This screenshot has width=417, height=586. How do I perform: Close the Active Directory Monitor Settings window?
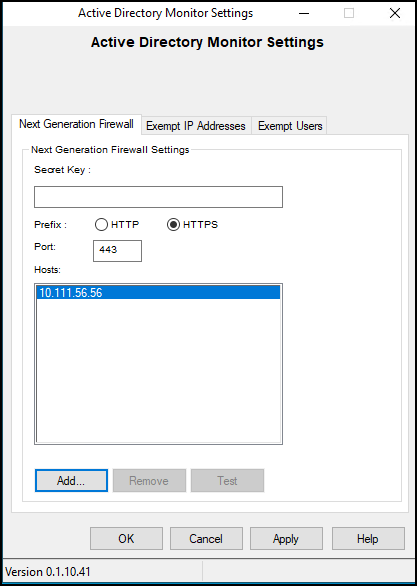coord(395,13)
